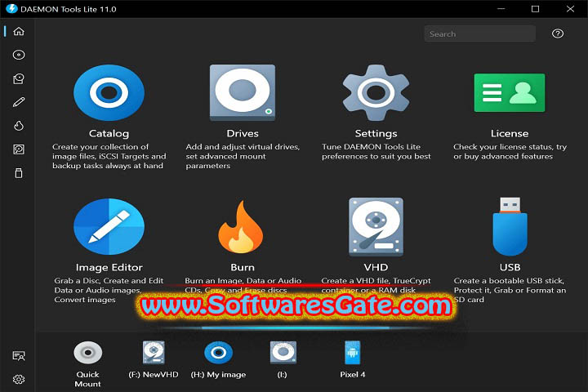Click the VHD title label

point(376,268)
